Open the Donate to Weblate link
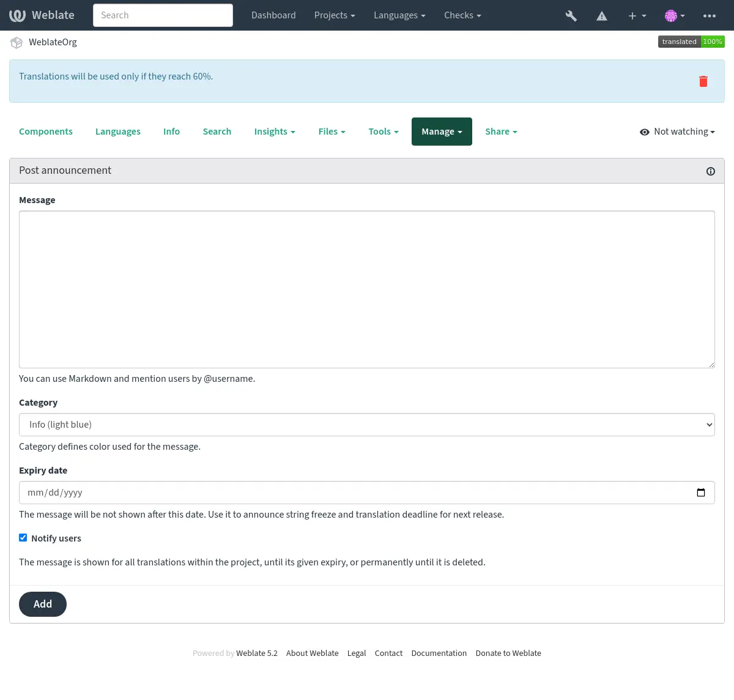 (x=508, y=653)
